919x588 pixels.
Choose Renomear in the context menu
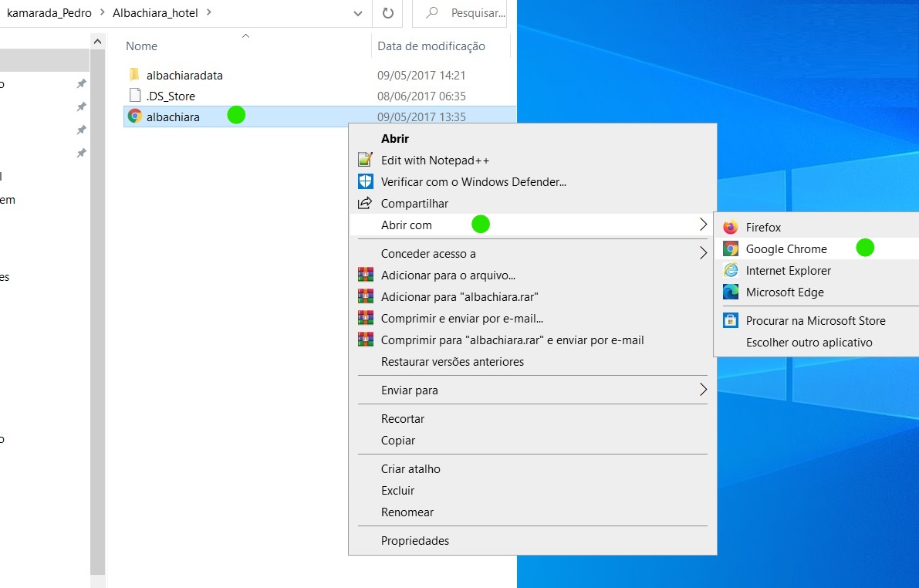click(x=407, y=512)
